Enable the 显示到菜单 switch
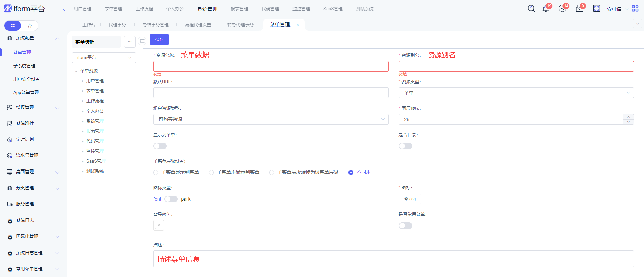The image size is (644, 277). pyautogui.click(x=160, y=146)
